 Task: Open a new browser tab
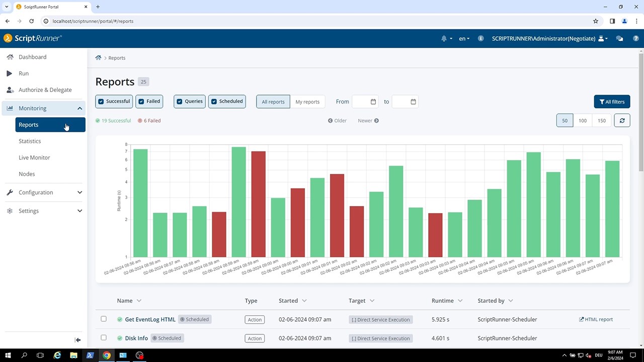98,7
